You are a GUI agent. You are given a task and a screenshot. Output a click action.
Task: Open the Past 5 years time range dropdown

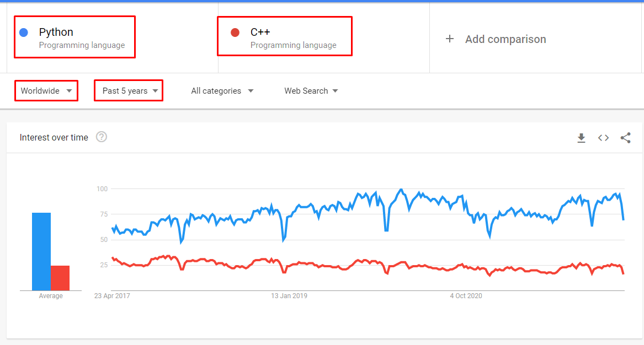[128, 90]
